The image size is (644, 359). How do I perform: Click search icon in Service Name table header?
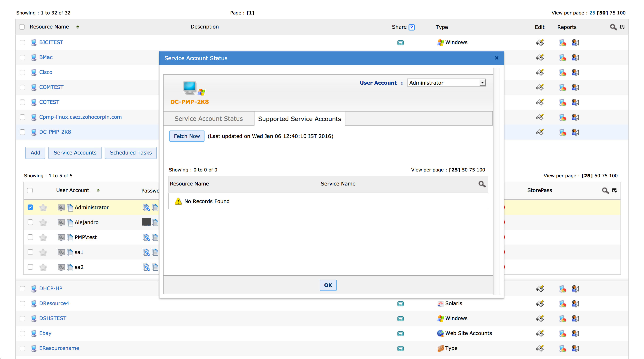482,184
